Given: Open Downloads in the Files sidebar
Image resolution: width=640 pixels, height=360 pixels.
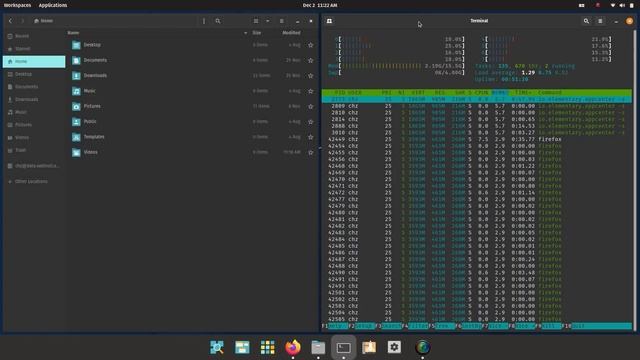Looking at the screenshot, I should pyautogui.click(x=34, y=99).
